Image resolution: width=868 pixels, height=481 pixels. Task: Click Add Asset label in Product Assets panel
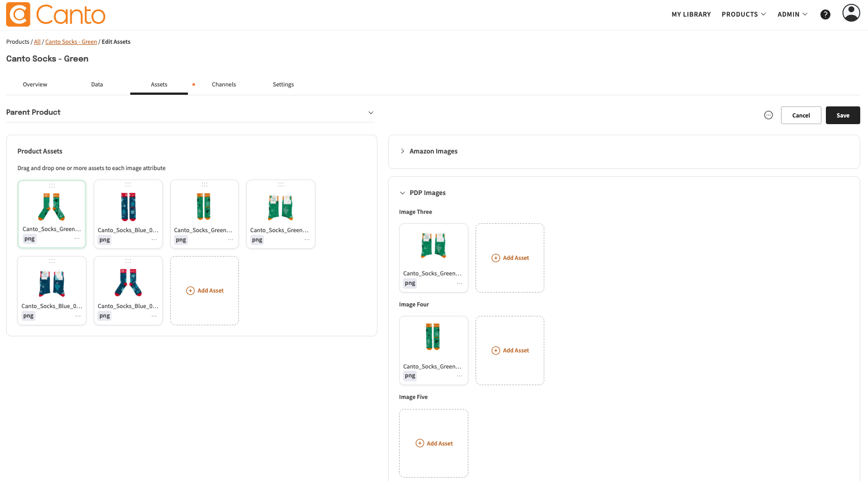point(211,291)
